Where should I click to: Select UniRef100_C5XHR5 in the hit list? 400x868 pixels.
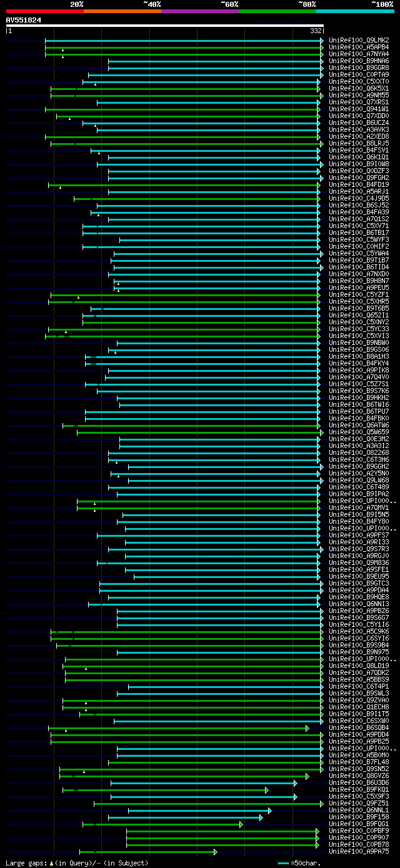[359, 301]
